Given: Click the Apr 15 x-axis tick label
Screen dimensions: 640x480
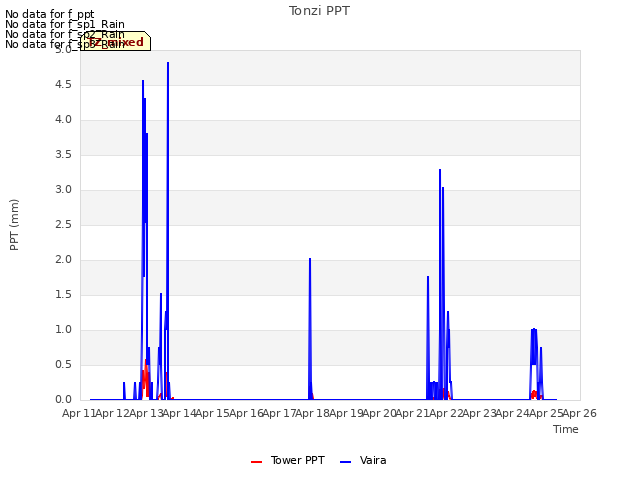Looking at the screenshot, I should click(x=212, y=413).
